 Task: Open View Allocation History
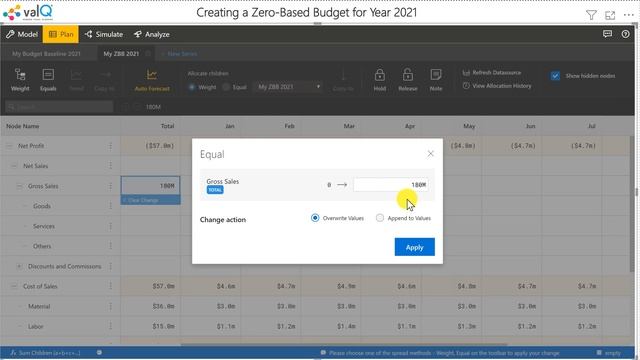pyautogui.click(x=497, y=86)
